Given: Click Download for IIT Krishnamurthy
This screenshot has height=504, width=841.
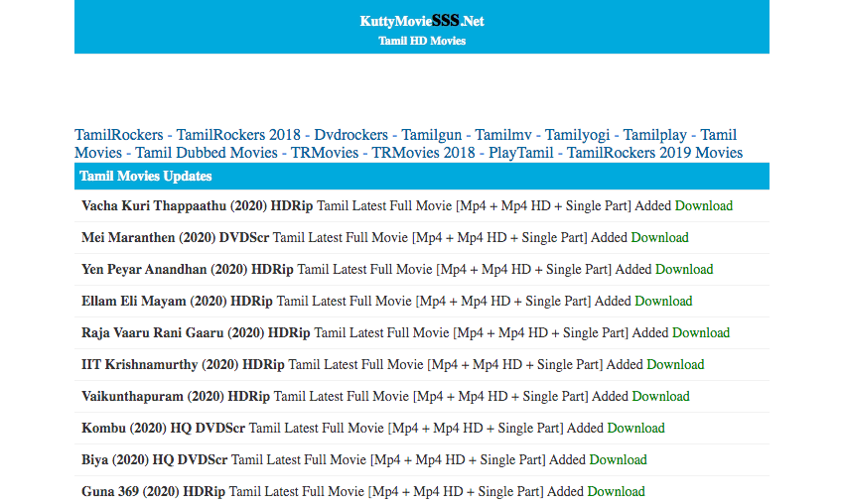Looking at the screenshot, I should coord(675,364).
